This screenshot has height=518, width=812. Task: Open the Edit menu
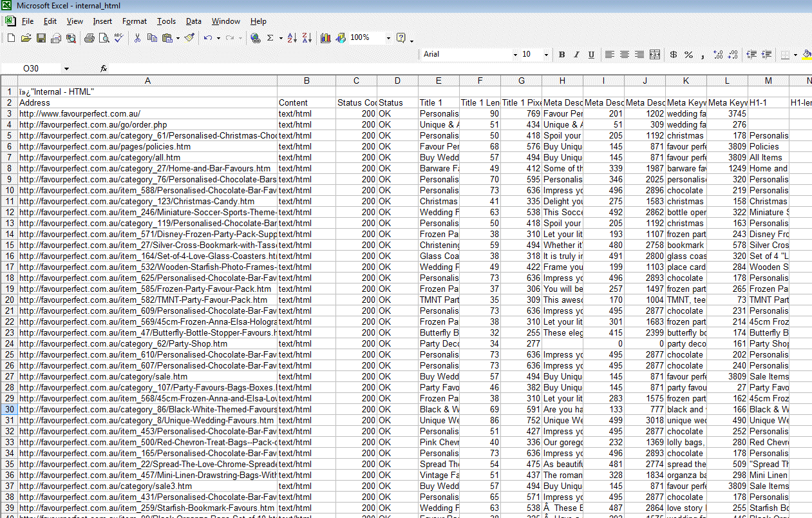pos(50,21)
